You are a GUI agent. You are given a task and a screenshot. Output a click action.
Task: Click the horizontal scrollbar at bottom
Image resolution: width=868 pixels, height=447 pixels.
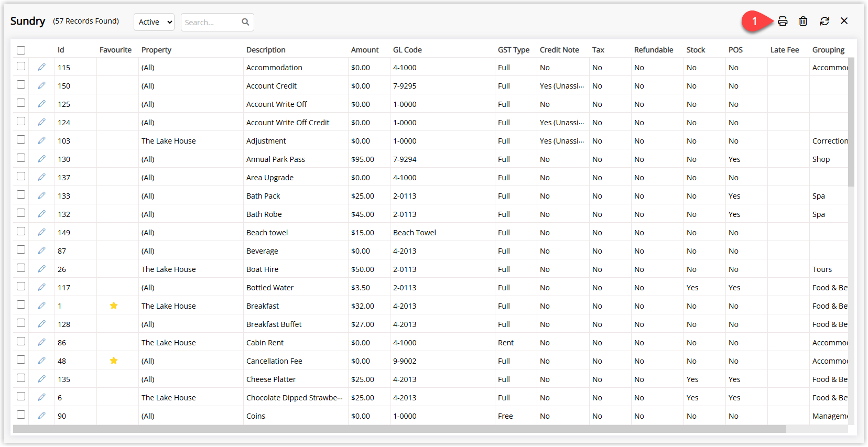point(399,429)
